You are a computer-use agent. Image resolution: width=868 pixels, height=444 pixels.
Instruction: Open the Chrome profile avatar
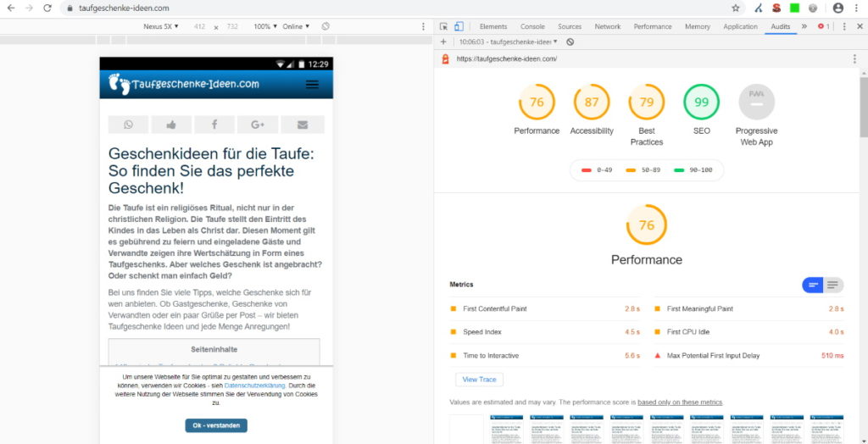click(838, 8)
